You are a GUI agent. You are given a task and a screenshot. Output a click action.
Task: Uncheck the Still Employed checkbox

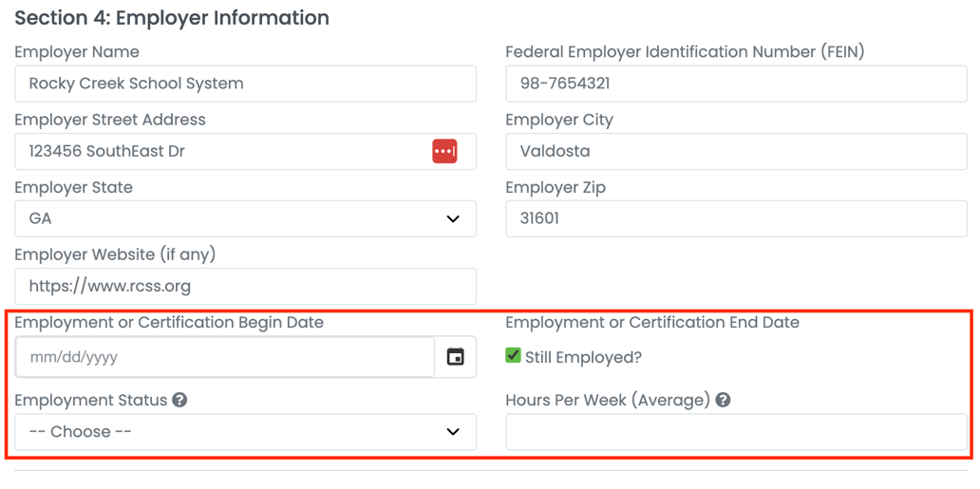pyautogui.click(x=513, y=355)
